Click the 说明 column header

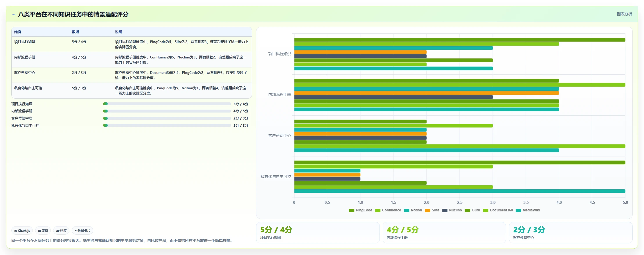click(x=118, y=32)
